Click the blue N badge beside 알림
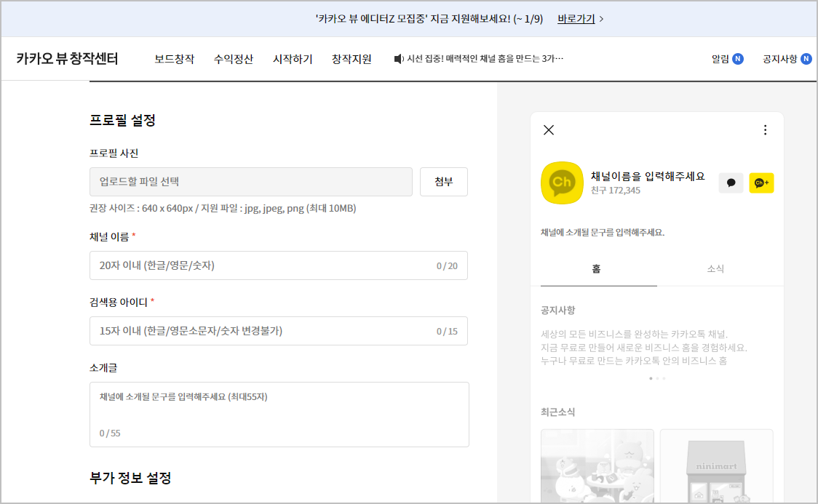 pyautogui.click(x=738, y=59)
